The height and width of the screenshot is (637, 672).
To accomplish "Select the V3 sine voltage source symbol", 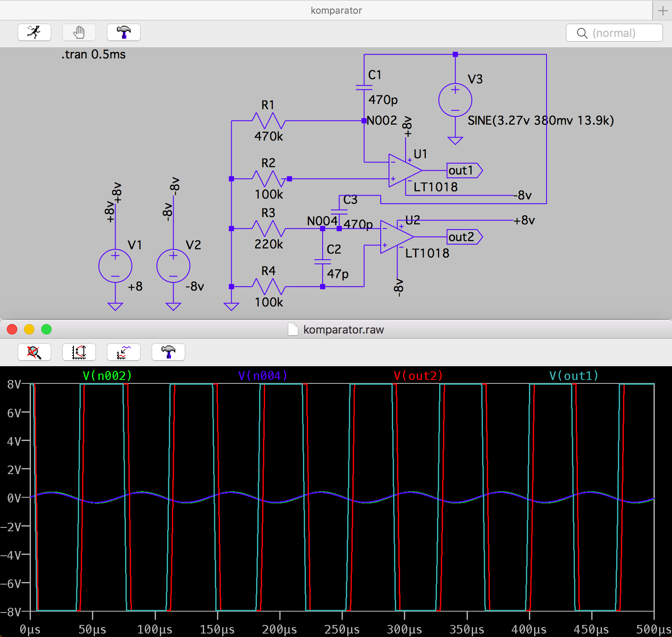I will (x=455, y=100).
